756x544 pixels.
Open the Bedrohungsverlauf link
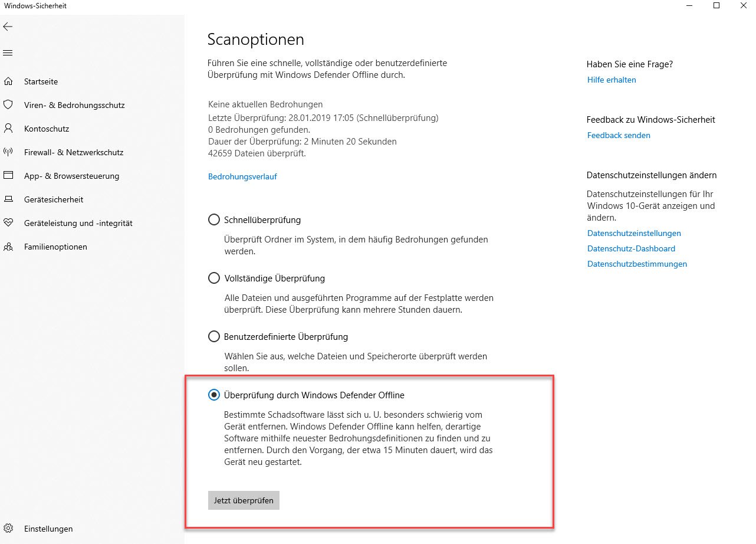[x=242, y=176]
